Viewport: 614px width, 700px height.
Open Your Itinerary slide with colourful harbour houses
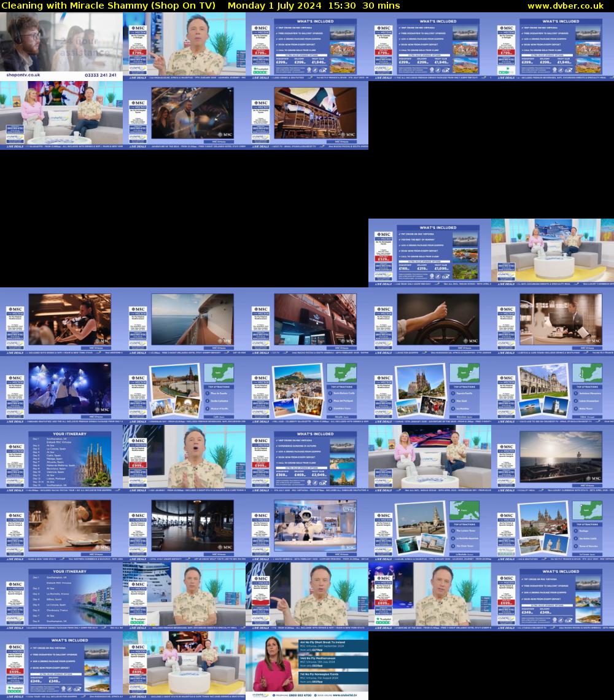pos(61,596)
